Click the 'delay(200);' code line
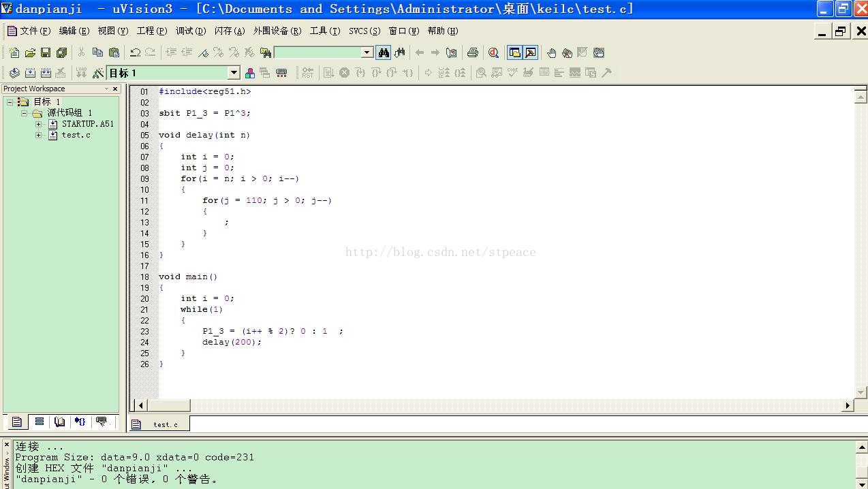 pos(232,342)
